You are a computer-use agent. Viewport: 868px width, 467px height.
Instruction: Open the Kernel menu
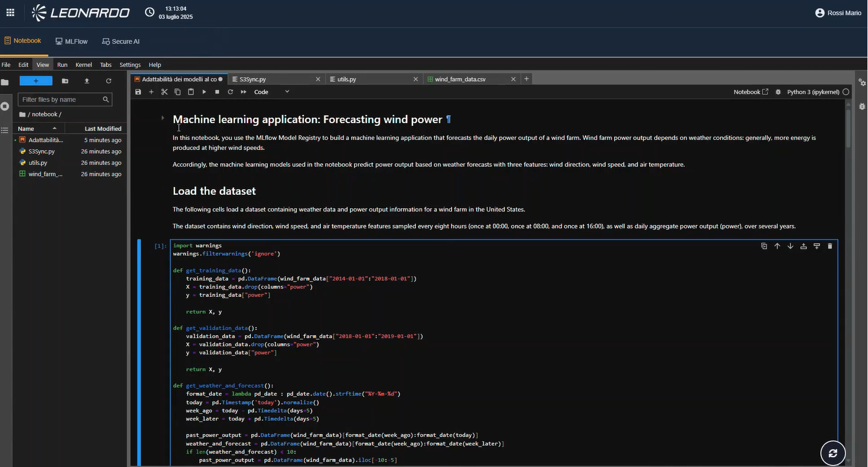[83, 65]
